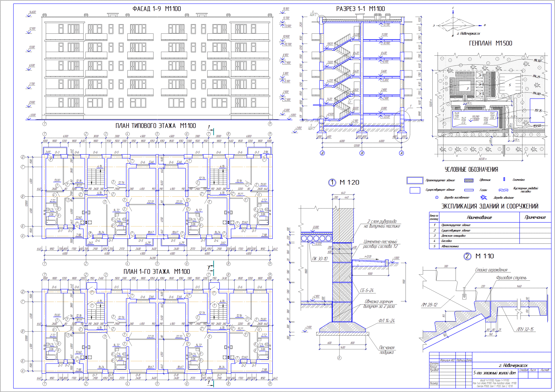Click the 'Кустарник рядовой посадки' legend symbol
The width and height of the screenshot is (555, 392).
(503, 190)
